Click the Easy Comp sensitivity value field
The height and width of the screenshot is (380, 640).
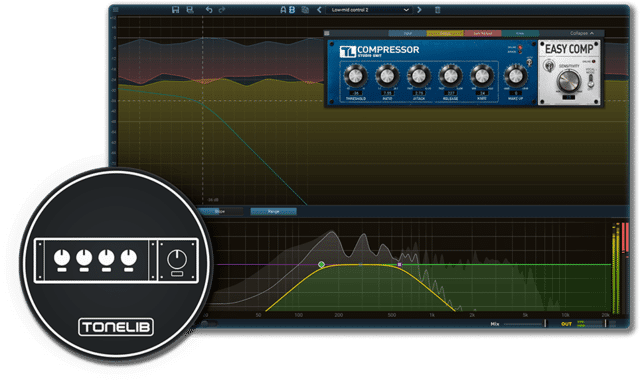coord(568,97)
